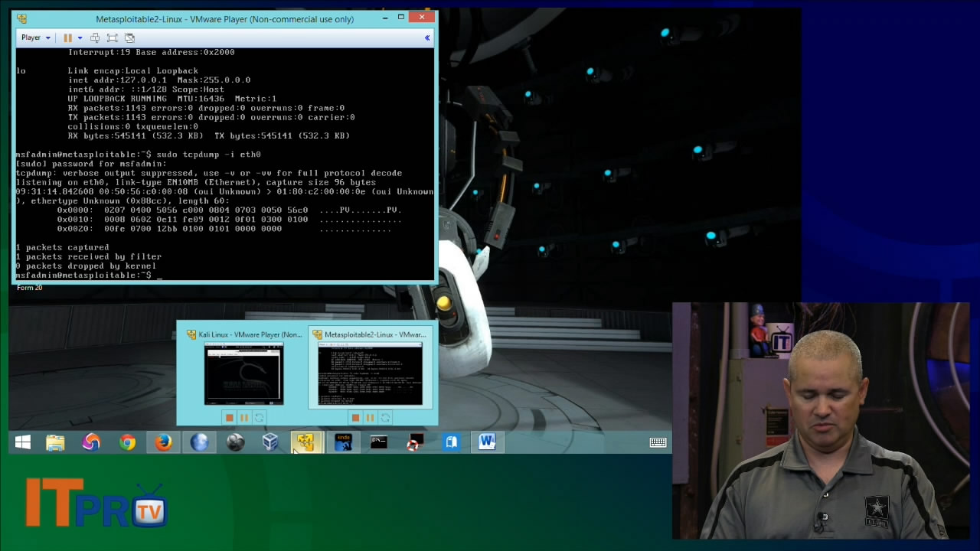Pause the Kali Linux VM from preview

click(244, 417)
